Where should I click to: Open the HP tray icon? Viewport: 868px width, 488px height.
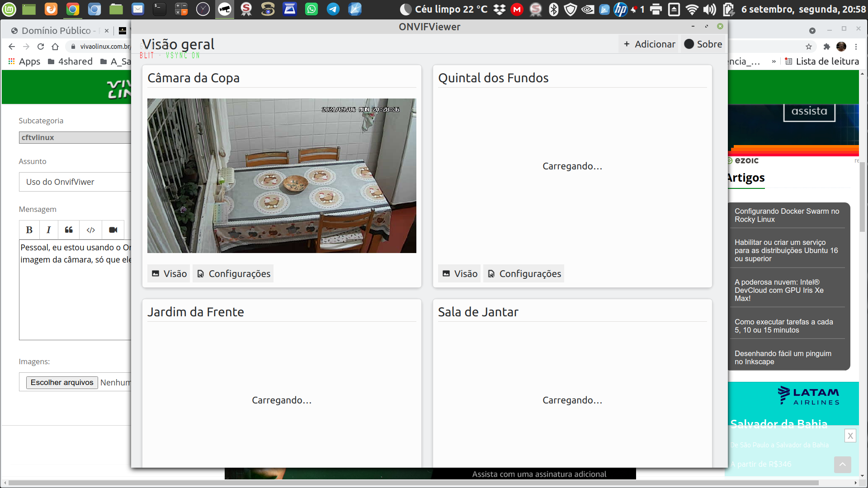[x=621, y=9]
